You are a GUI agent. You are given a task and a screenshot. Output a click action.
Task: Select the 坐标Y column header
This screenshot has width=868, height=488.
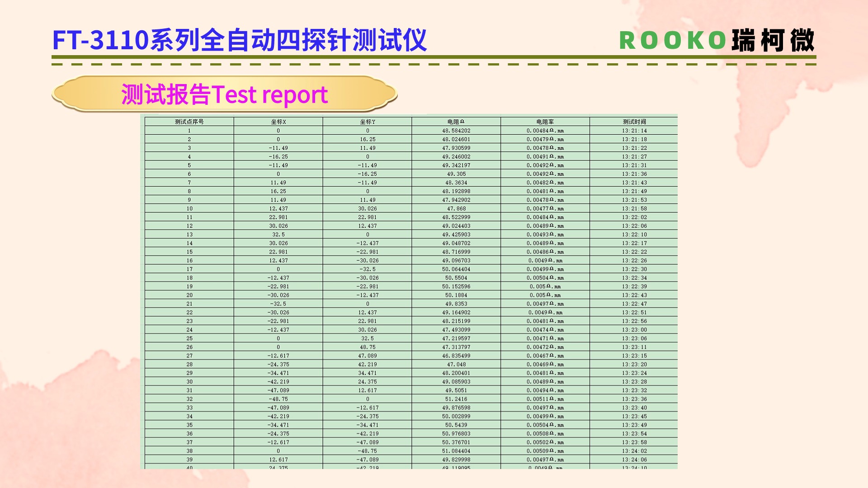pyautogui.click(x=368, y=122)
